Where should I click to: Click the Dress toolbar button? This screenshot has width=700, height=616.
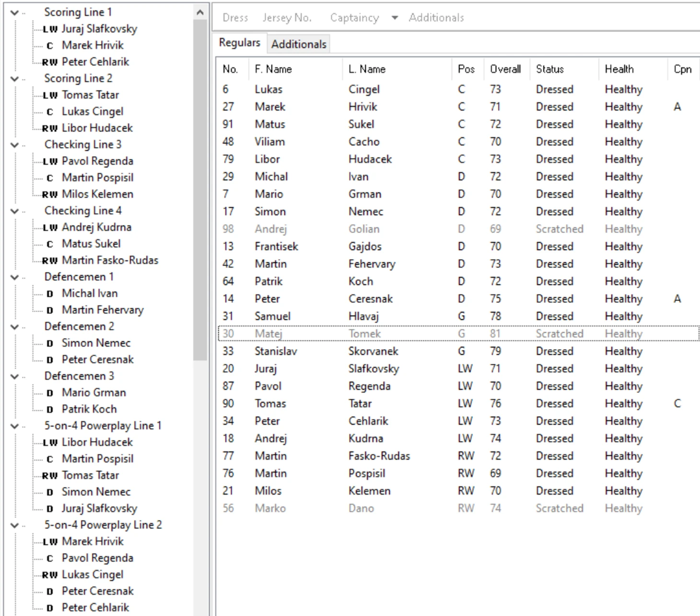click(235, 18)
